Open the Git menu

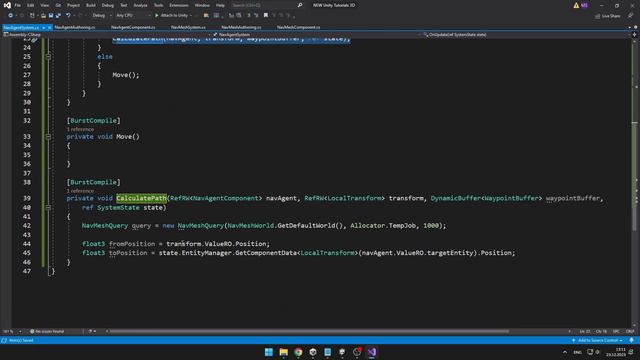[x=58, y=5]
